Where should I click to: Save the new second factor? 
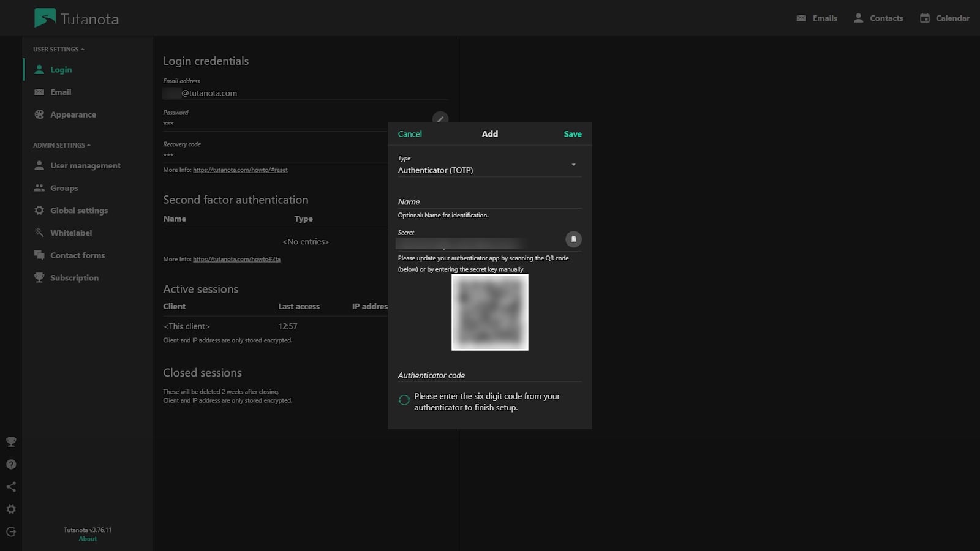coord(572,133)
